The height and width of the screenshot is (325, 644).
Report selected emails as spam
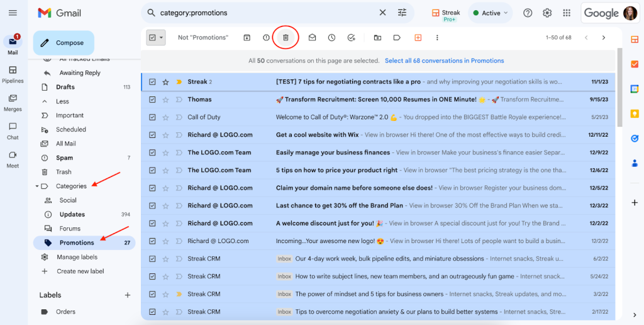[x=266, y=37]
